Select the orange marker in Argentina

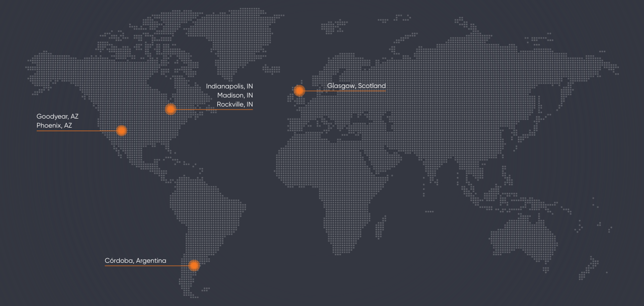[x=194, y=265]
